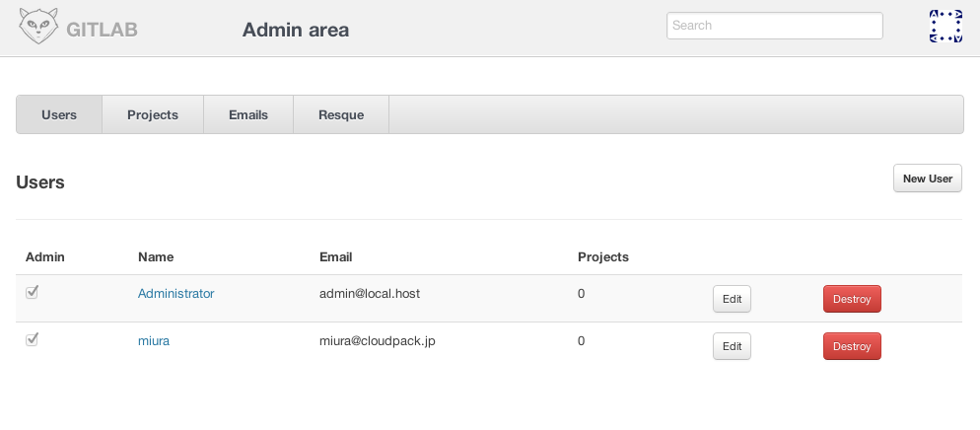Open the Administrator user link
This screenshot has width=980, height=430.
pos(175,294)
